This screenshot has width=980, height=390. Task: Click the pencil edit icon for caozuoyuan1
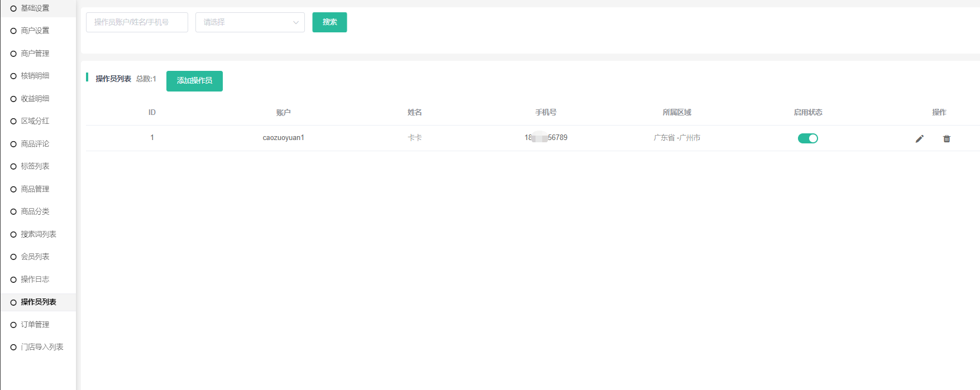[919, 138]
